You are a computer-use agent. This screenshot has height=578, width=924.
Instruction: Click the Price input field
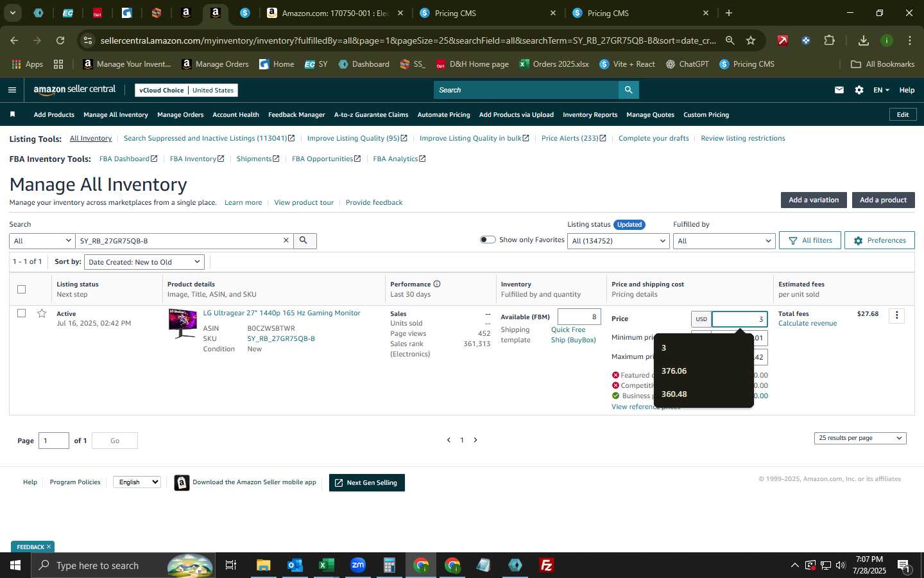739,319
